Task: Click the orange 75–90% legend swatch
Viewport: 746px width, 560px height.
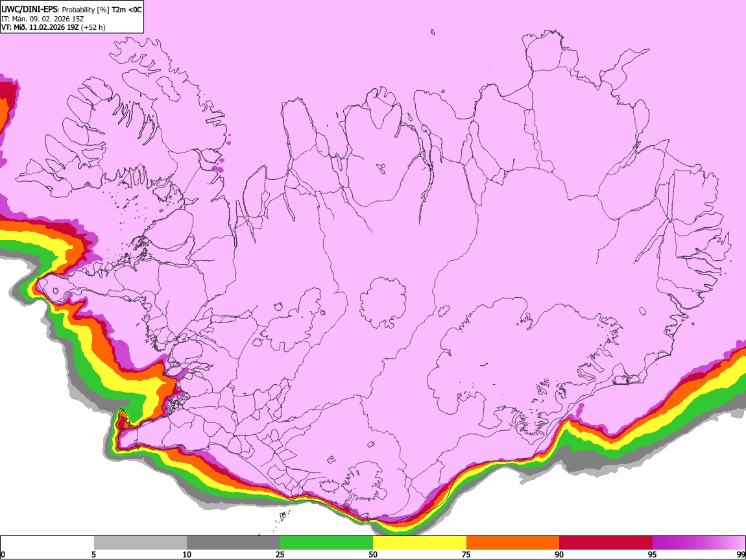Action: point(512,542)
